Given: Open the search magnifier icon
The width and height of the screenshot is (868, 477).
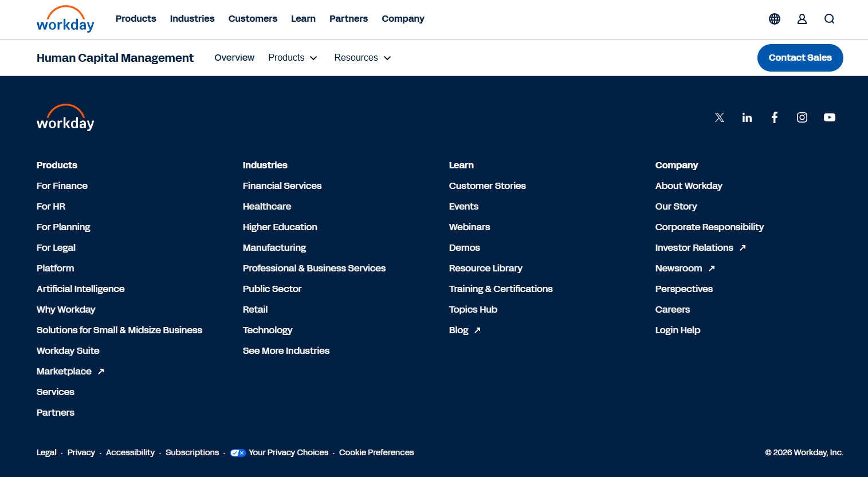Looking at the screenshot, I should (x=829, y=18).
